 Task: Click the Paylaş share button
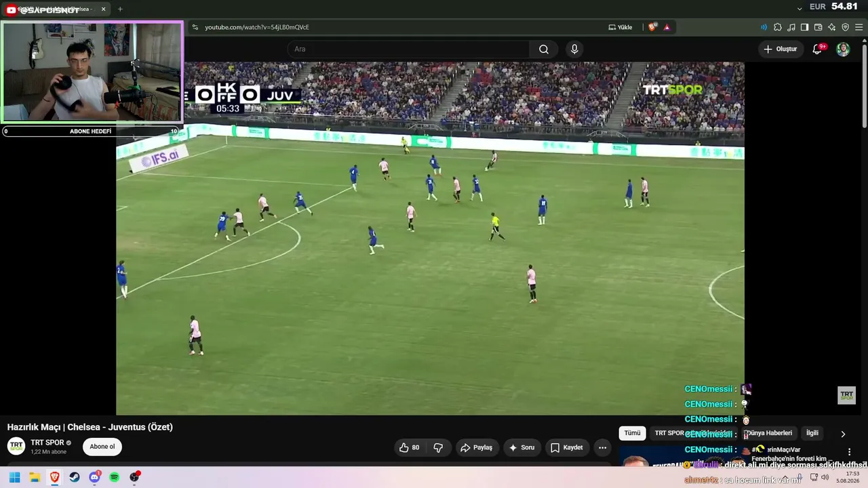(476, 447)
